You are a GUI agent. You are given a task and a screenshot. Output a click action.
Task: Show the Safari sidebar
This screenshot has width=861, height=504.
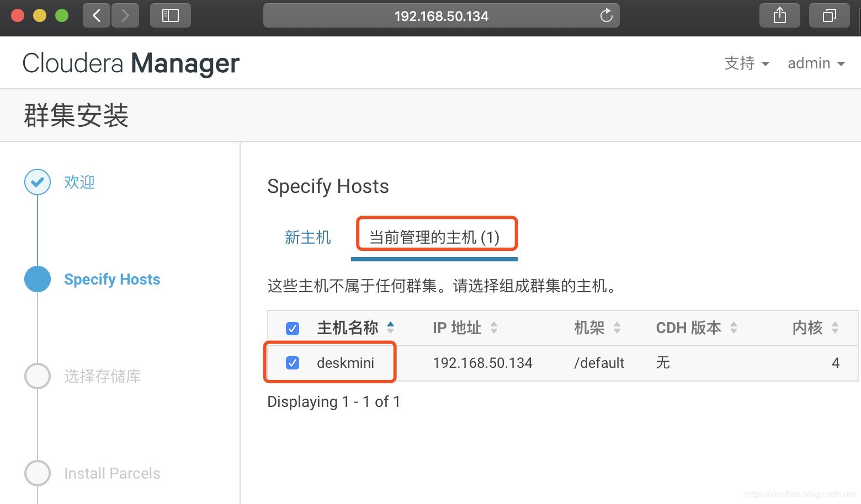pyautogui.click(x=171, y=15)
